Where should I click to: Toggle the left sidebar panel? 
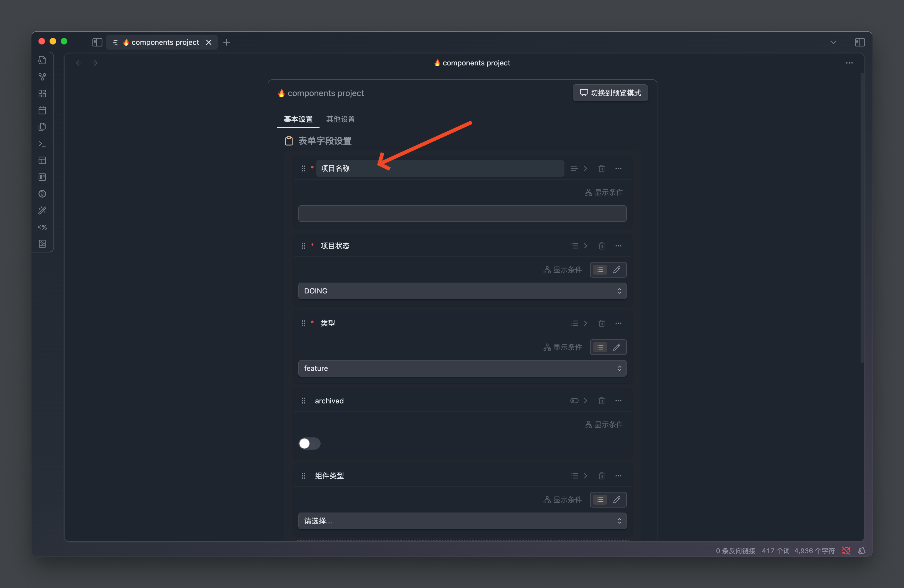click(97, 42)
